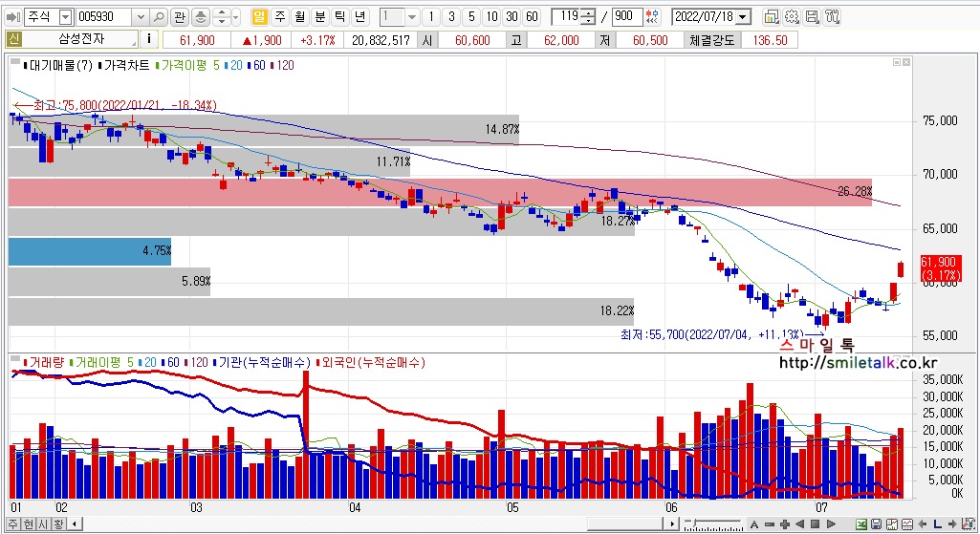This screenshot has width=980, height=534.
Task: Click the 체결강도 label in header
Action: coord(712,40)
